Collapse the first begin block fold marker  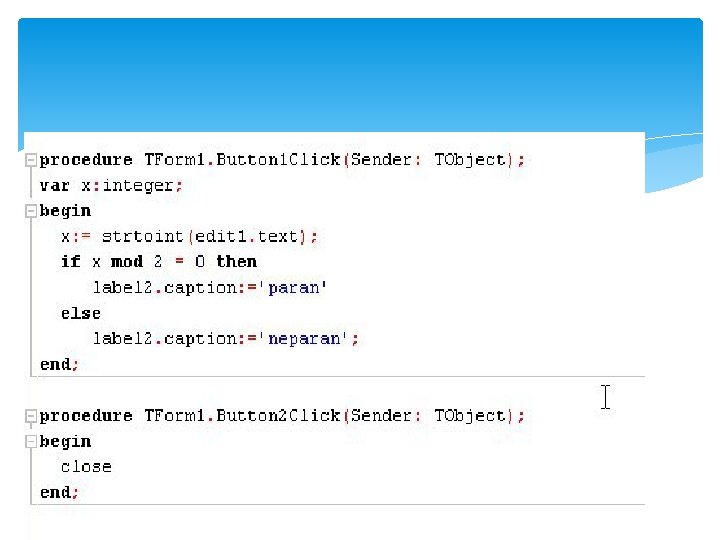(x=31, y=211)
